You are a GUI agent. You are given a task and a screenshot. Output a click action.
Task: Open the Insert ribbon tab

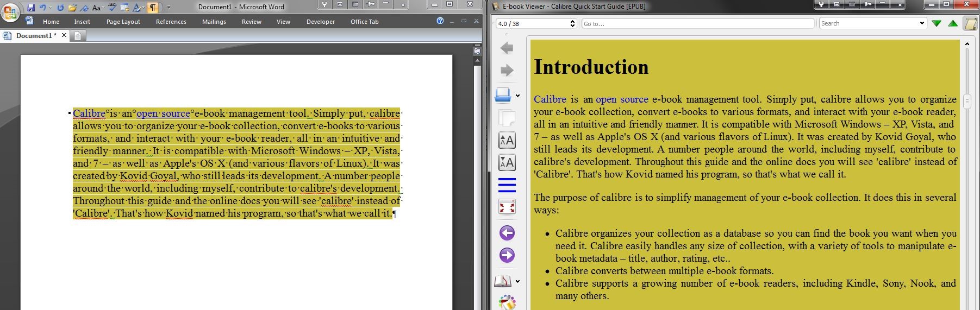(82, 22)
